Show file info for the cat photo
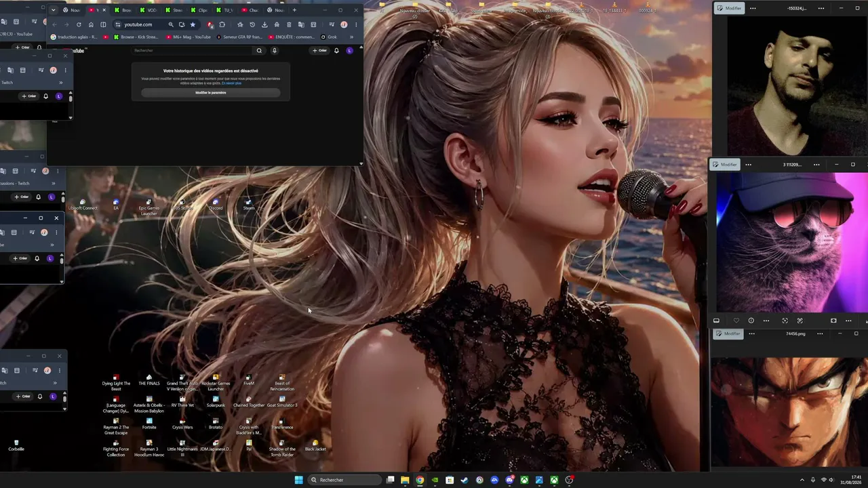 751,321
